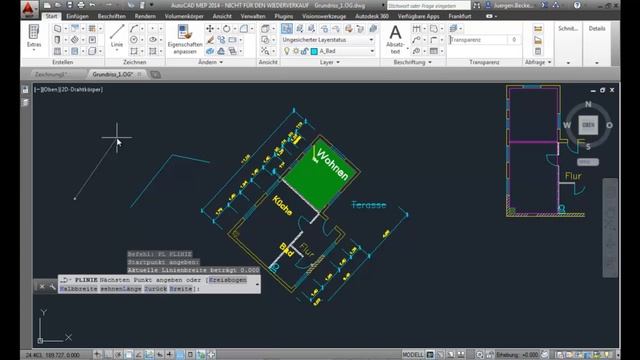This screenshot has height=360, width=640.
Task: Switch to the Rendern ribbon tab
Action: tap(145, 16)
